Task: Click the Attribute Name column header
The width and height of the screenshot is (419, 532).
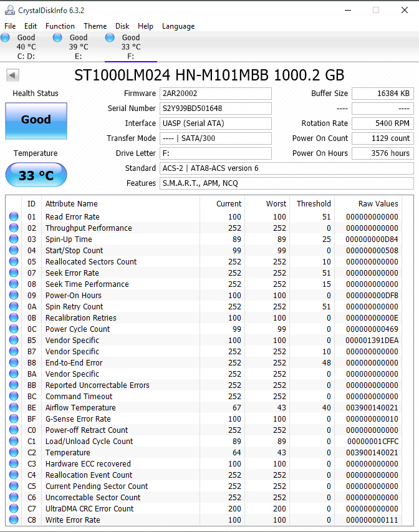Action: tap(72, 203)
